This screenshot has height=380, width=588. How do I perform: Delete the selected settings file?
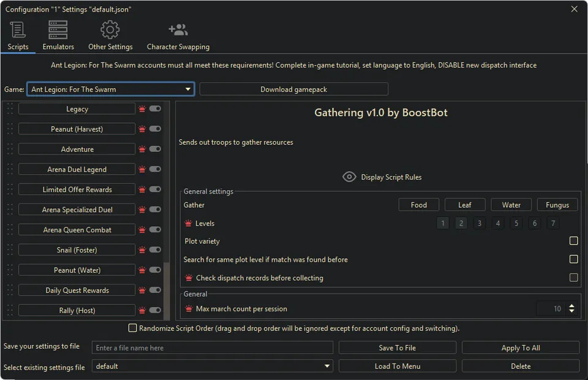(521, 366)
